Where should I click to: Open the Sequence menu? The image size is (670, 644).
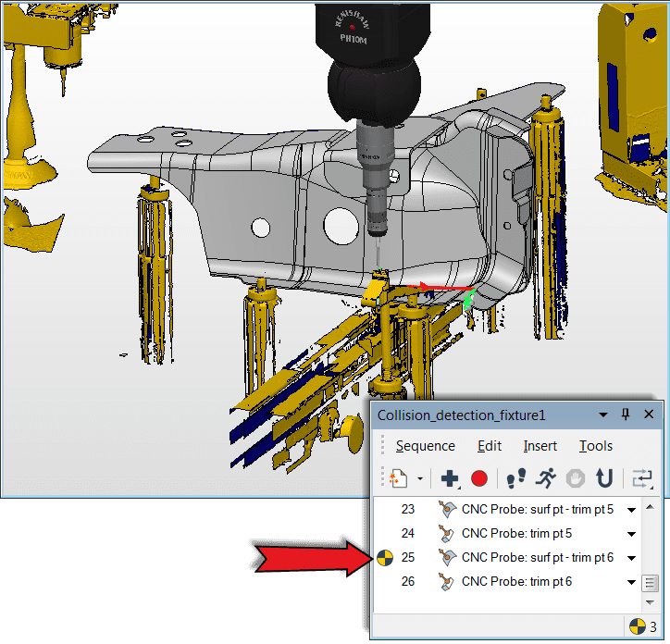click(x=425, y=446)
